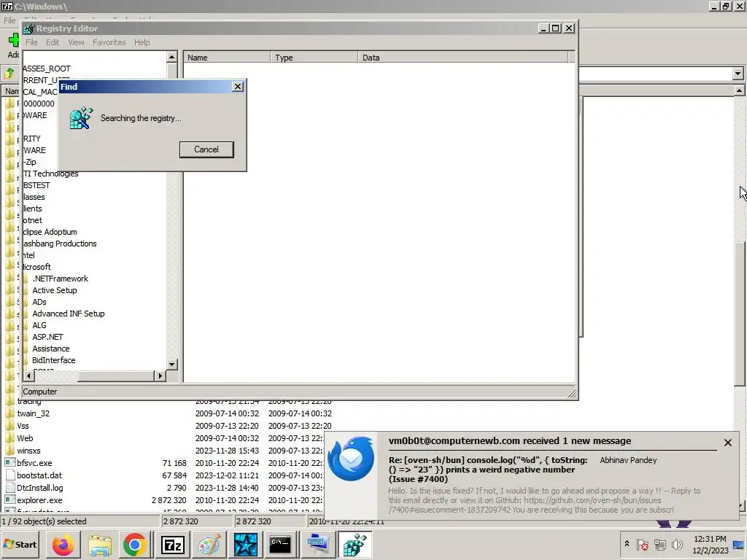Select the ADs registry key
The image size is (747, 560).
[x=39, y=302]
